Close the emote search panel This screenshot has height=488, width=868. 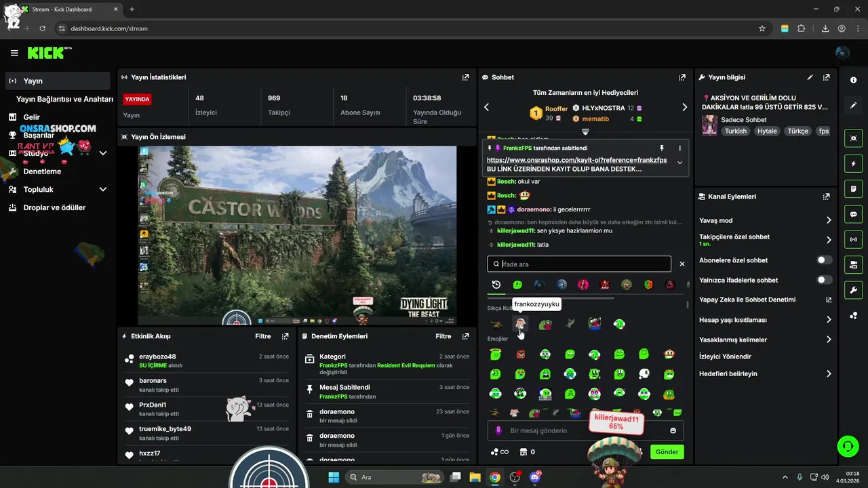tap(682, 264)
